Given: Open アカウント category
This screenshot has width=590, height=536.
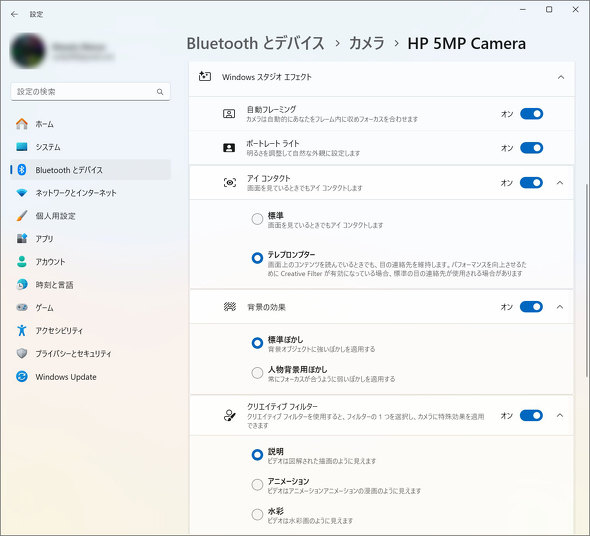Looking at the screenshot, I should click(90, 262).
